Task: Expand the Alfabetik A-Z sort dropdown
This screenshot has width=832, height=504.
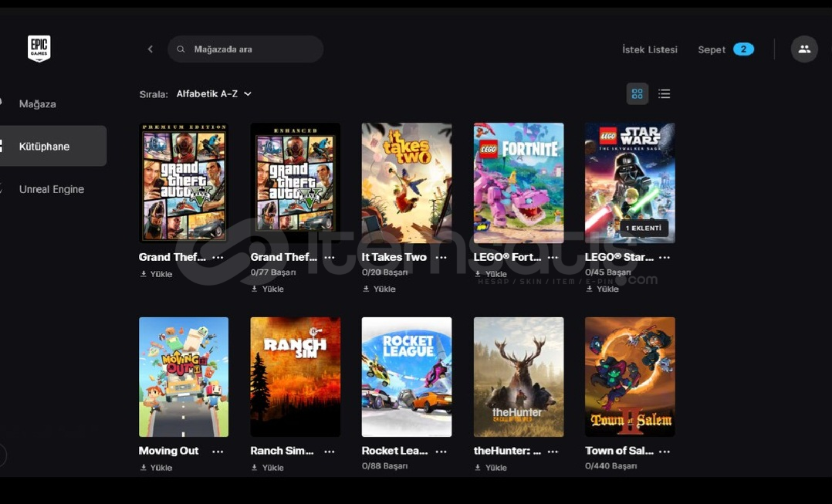Action: [x=214, y=94]
